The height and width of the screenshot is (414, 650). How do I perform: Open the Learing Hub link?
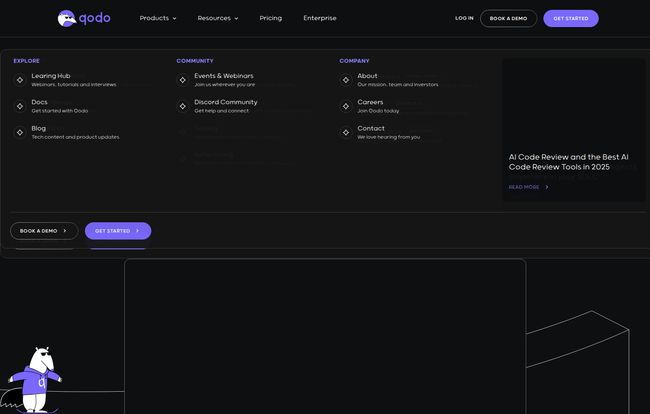click(x=51, y=76)
